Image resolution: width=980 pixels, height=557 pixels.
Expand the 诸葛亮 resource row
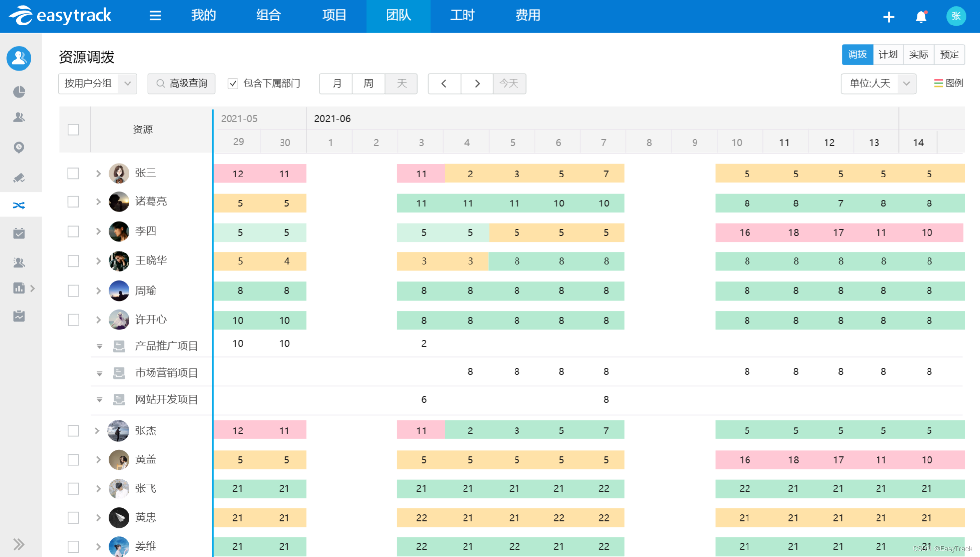coord(98,202)
